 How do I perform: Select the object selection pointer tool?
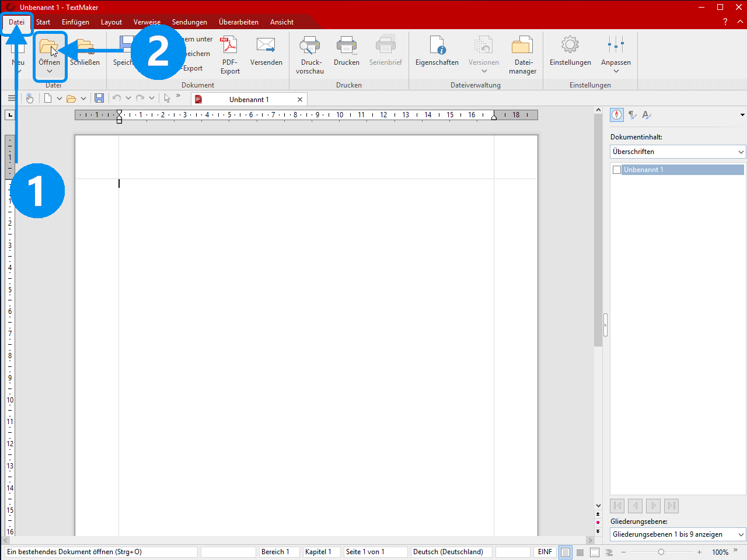point(167,98)
